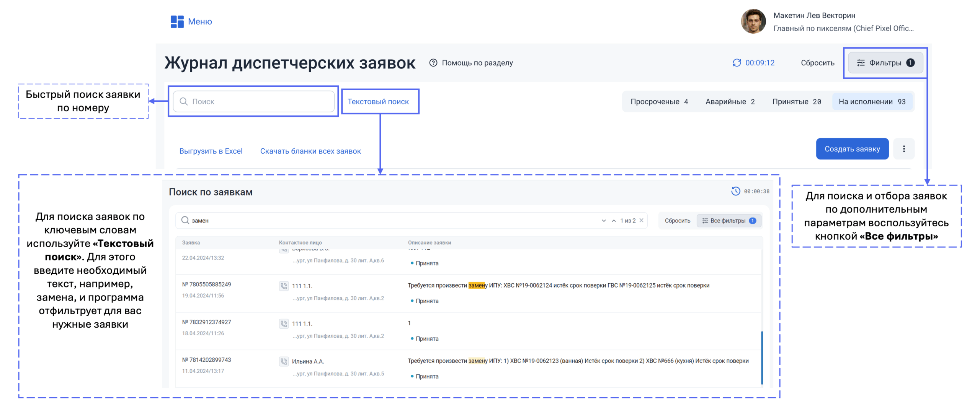The image size is (980, 416).
Task: Jump to next search match chevron down
Action: point(604,221)
